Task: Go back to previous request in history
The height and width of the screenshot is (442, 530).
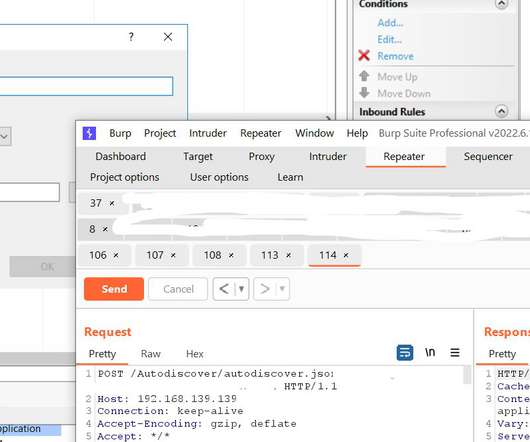Action: click(224, 289)
